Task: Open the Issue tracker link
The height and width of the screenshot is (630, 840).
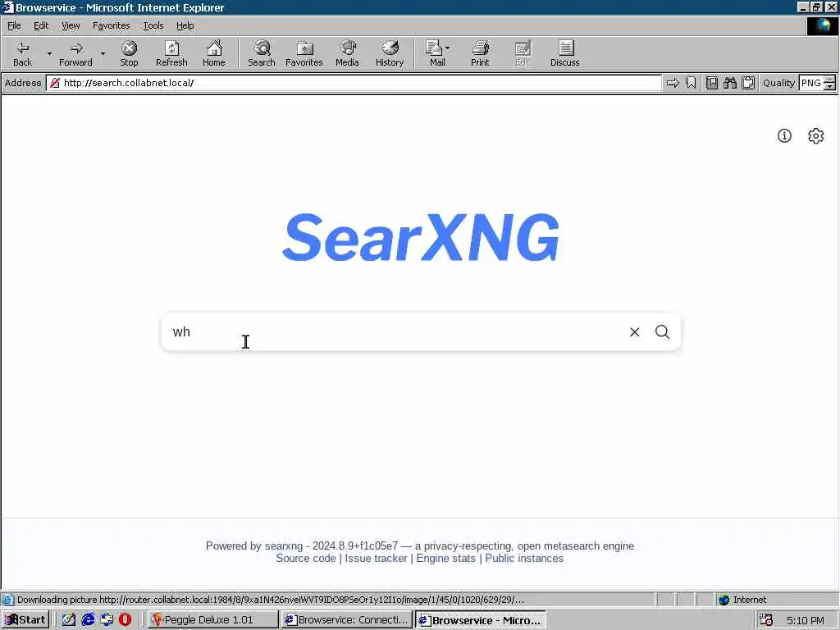Action: tap(376, 558)
